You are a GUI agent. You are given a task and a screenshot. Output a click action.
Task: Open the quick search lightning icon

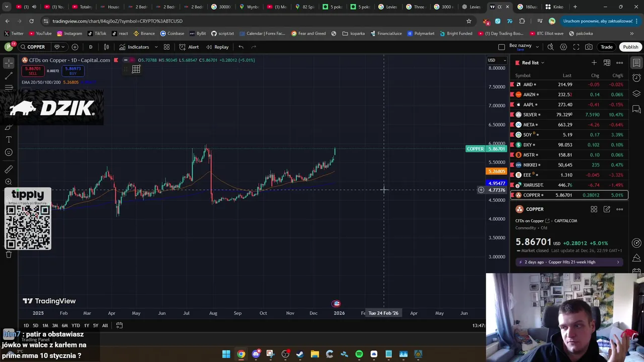(x=550, y=47)
